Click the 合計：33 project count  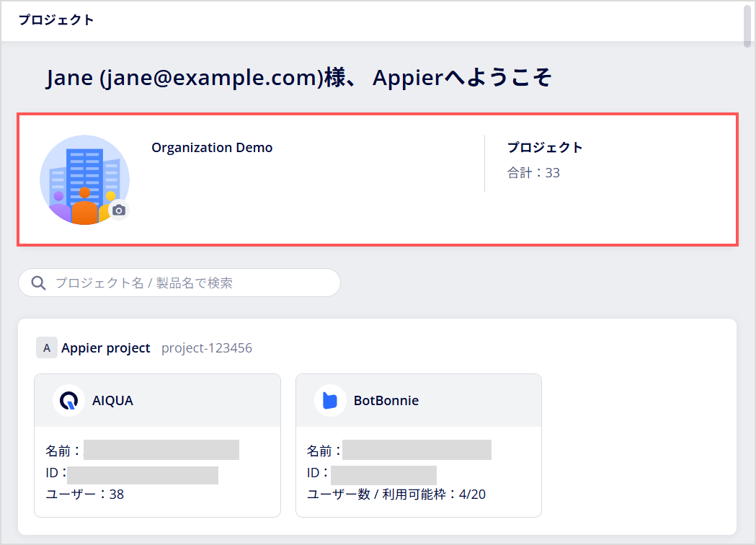[x=534, y=173]
